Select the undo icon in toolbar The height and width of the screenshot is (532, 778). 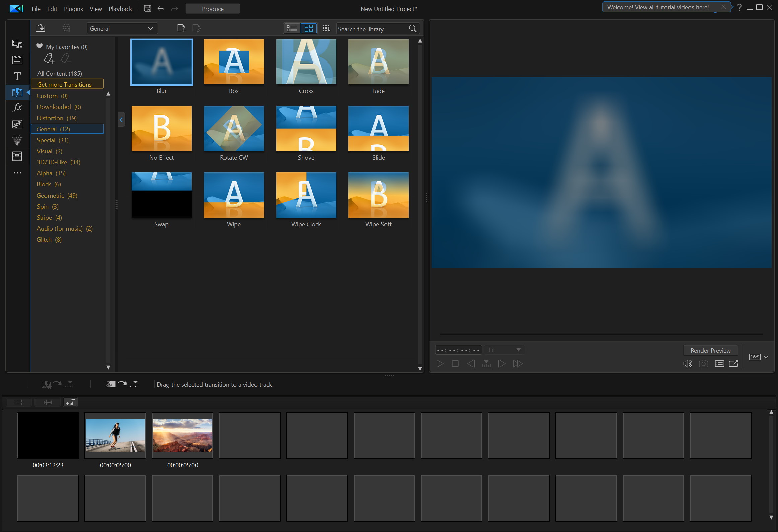[x=160, y=8]
